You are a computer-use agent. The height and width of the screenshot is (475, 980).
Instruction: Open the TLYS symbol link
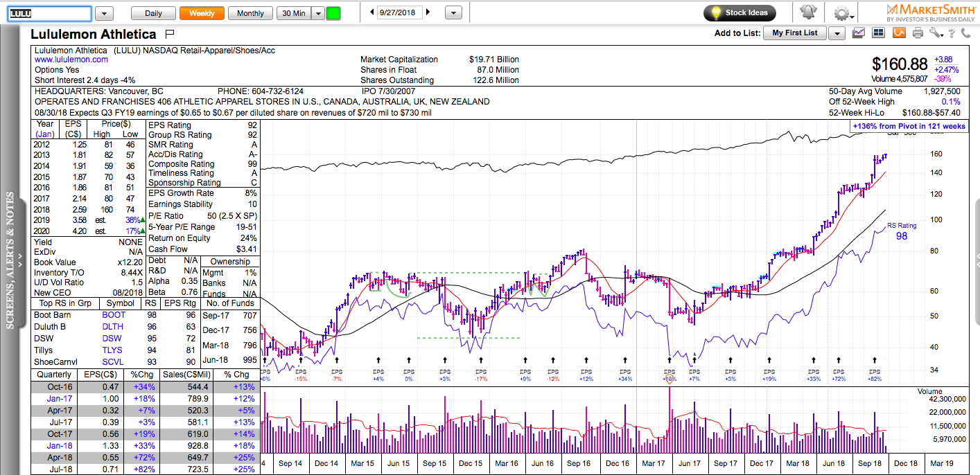[x=113, y=350]
